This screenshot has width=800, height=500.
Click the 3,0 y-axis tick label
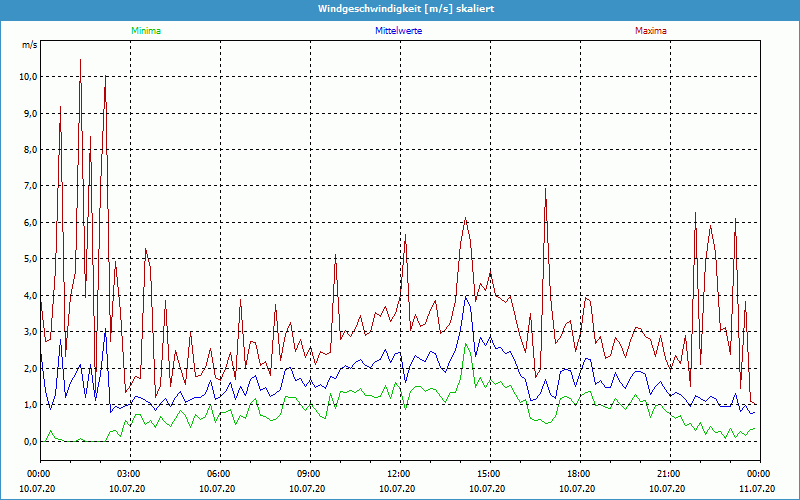point(30,332)
